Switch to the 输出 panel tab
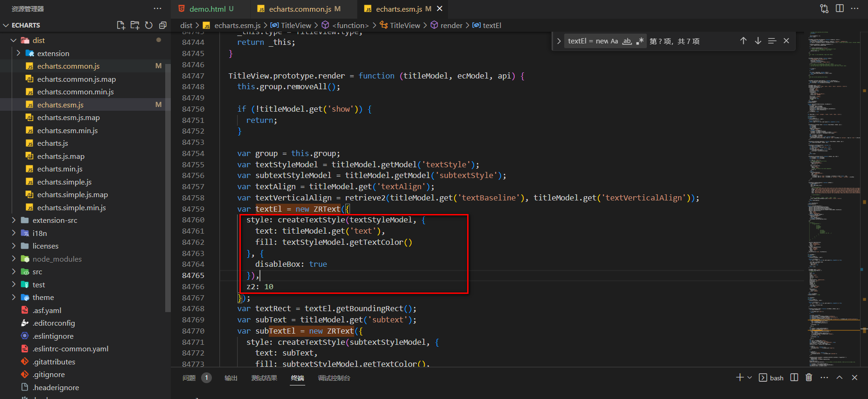This screenshot has width=868, height=399. [231, 378]
